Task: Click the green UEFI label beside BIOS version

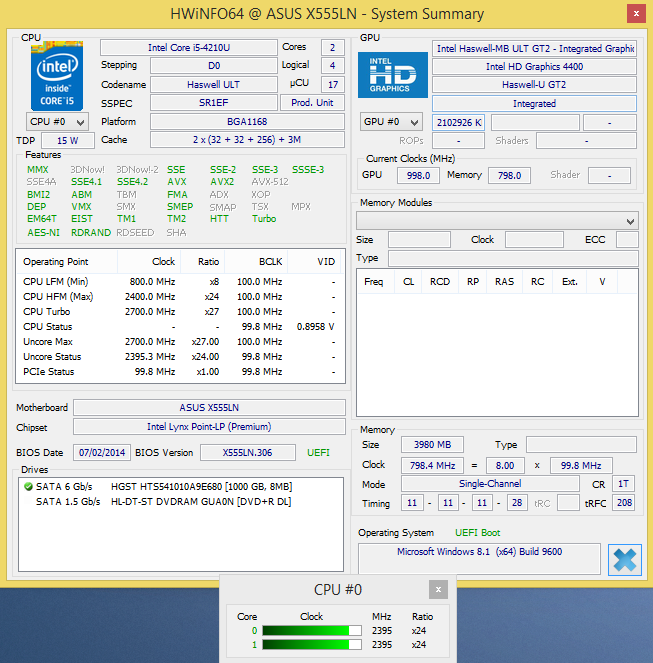Action: [318, 453]
